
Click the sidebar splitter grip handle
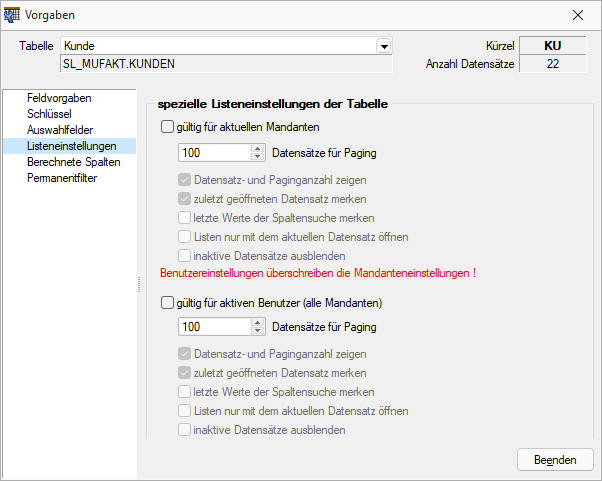(139, 284)
